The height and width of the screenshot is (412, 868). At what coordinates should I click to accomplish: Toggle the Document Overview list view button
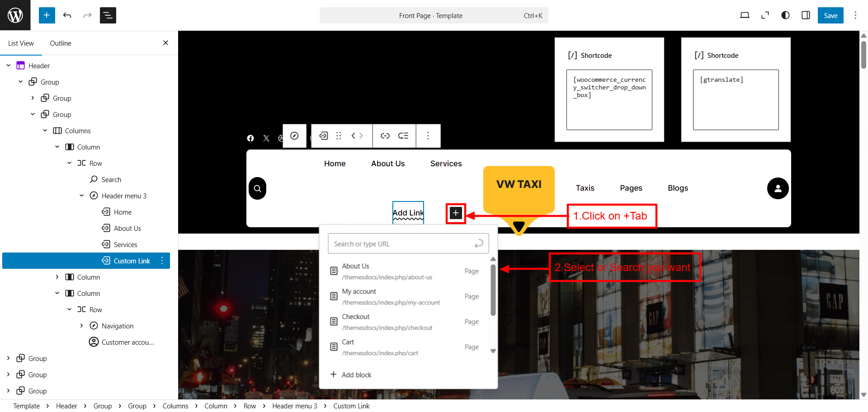[x=108, y=15]
